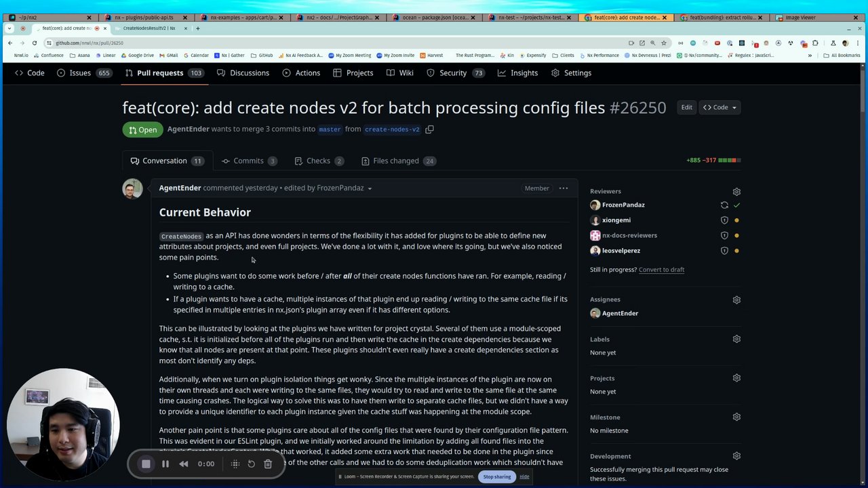Screen dimensions: 868x488
Task: Hide the screen sharing notification bar
Action: [524, 476]
